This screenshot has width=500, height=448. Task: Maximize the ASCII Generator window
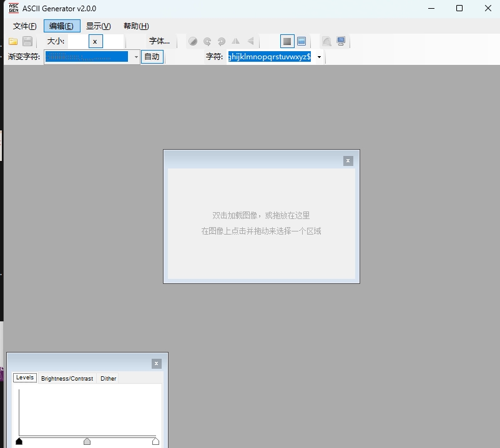[459, 8]
